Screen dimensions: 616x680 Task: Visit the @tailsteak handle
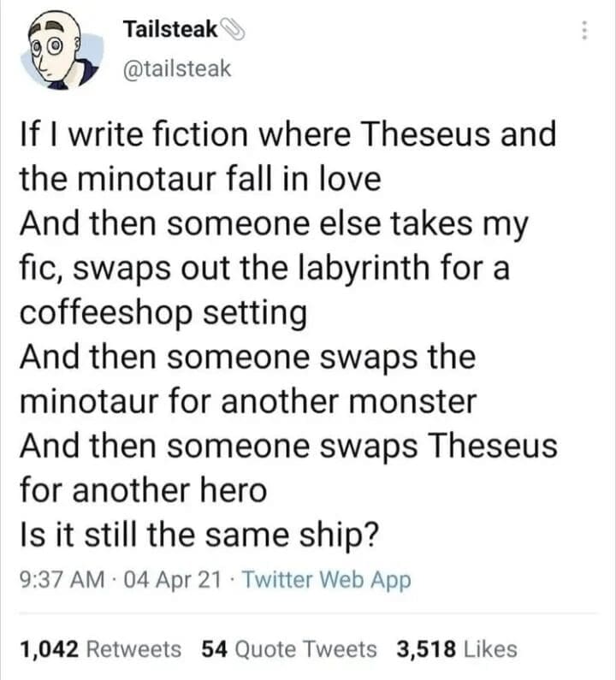(177, 68)
